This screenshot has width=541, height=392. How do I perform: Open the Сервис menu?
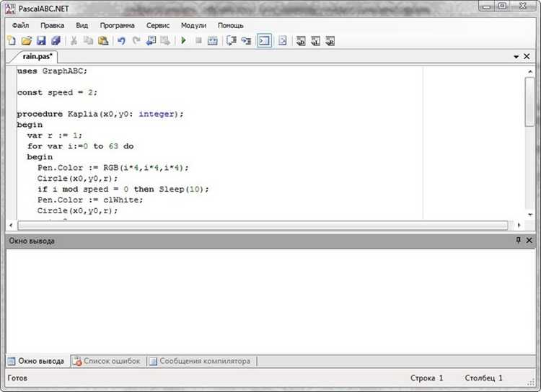pos(158,25)
